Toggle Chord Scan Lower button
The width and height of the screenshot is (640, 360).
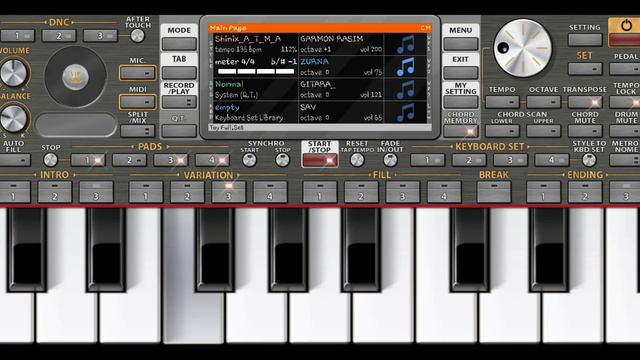502,131
